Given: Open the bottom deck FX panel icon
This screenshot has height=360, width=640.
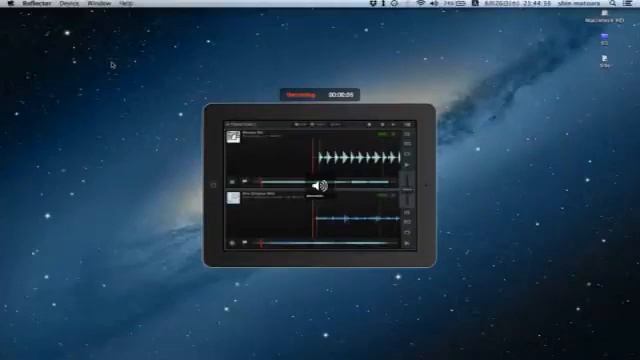Looking at the screenshot, I should coord(407,212).
